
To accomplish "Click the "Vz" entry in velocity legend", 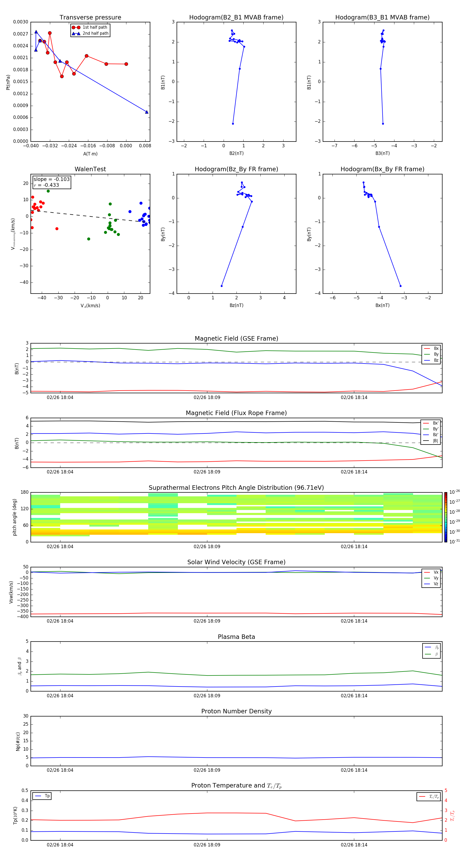I will point(431,584).
